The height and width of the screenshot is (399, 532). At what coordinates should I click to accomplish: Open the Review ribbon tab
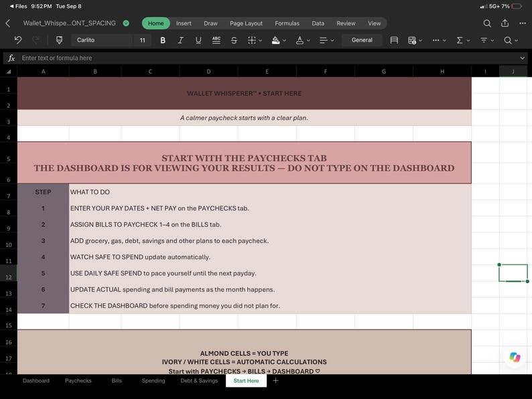pyautogui.click(x=346, y=23)
